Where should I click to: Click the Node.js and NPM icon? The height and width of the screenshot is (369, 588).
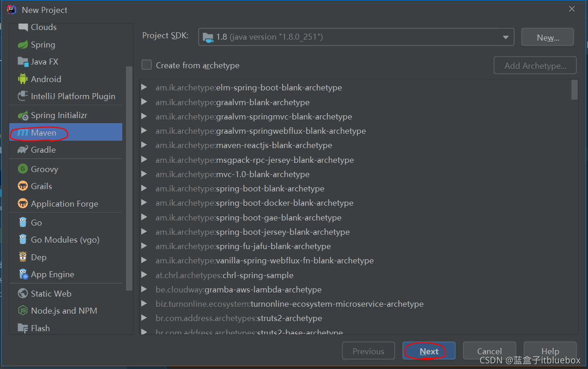[x=23, y=310]
